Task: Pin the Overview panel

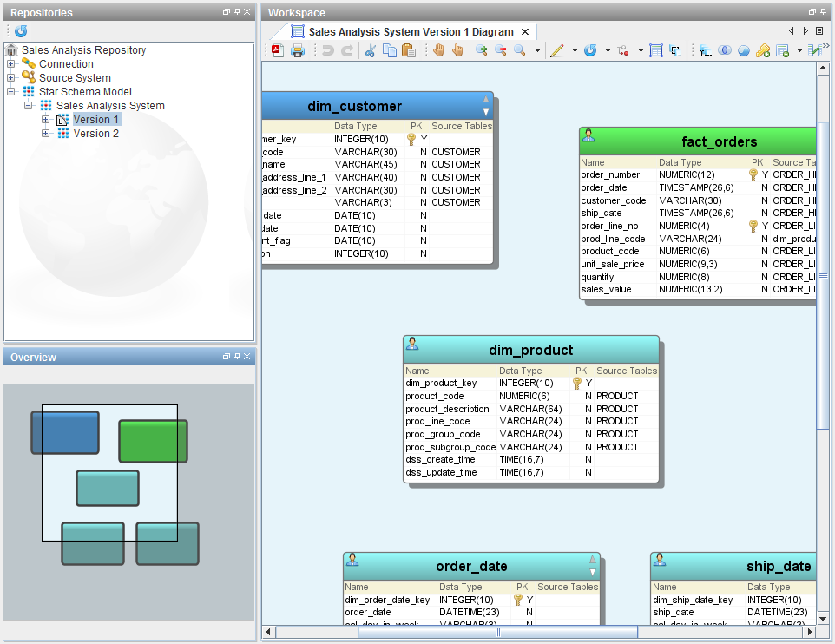Action: (236, 357)
